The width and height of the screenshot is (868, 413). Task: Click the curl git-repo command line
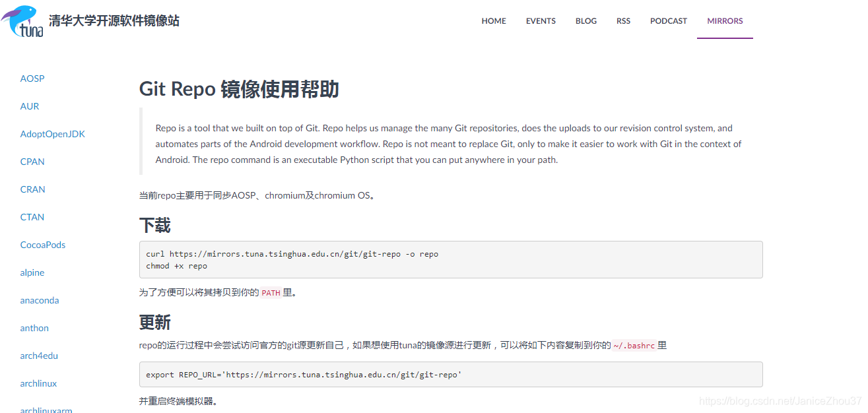click(292, 254)
